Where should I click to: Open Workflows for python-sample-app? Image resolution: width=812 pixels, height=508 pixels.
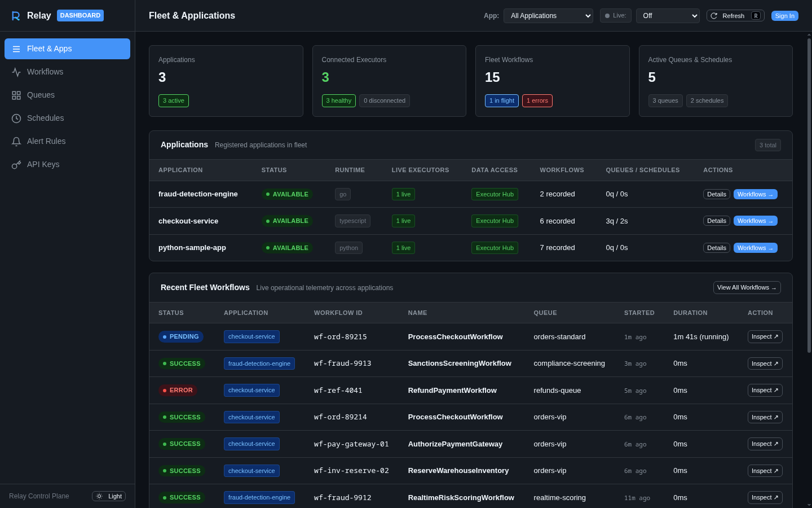(755, 248)
